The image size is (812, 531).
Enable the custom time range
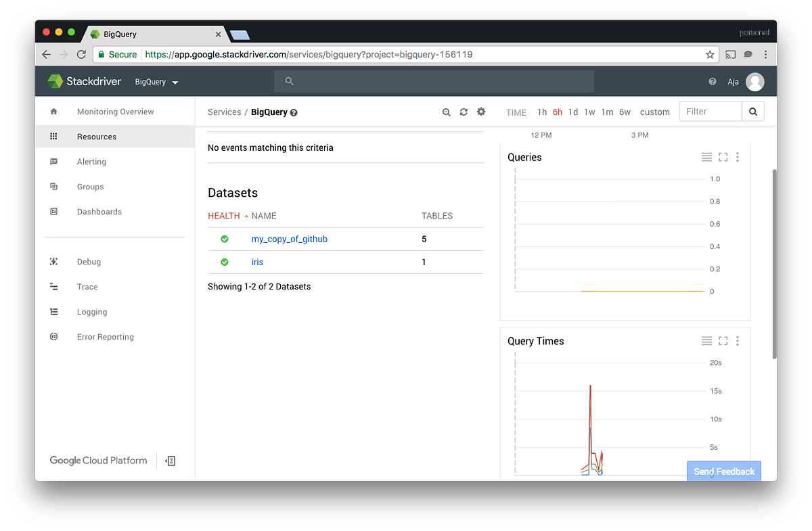click(x=654, y=112)
